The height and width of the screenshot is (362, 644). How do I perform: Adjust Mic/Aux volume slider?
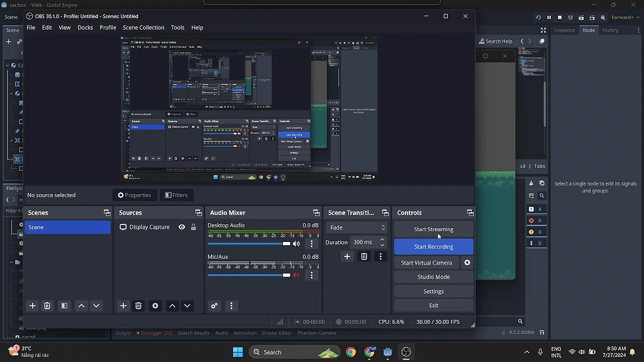tap(249, 275)
